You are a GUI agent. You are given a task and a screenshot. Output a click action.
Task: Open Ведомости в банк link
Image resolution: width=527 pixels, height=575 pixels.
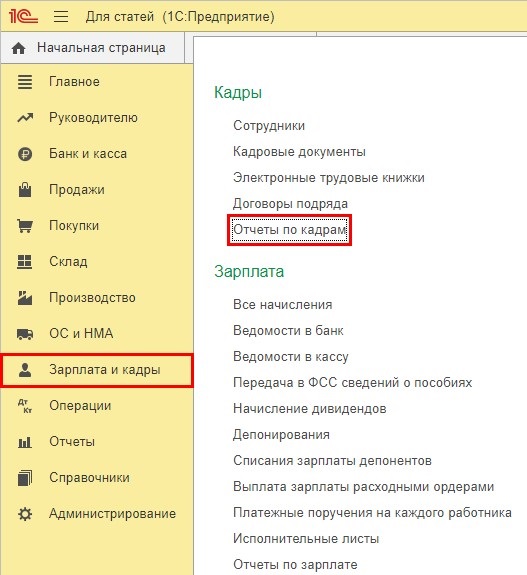click(x=288, y=331)
